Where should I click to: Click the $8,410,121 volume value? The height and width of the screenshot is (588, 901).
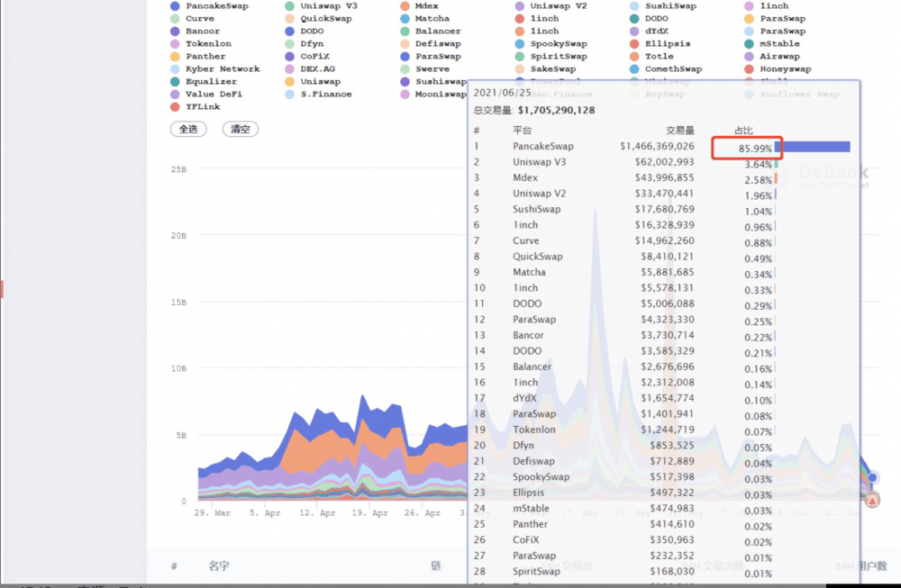coord(668,256)
